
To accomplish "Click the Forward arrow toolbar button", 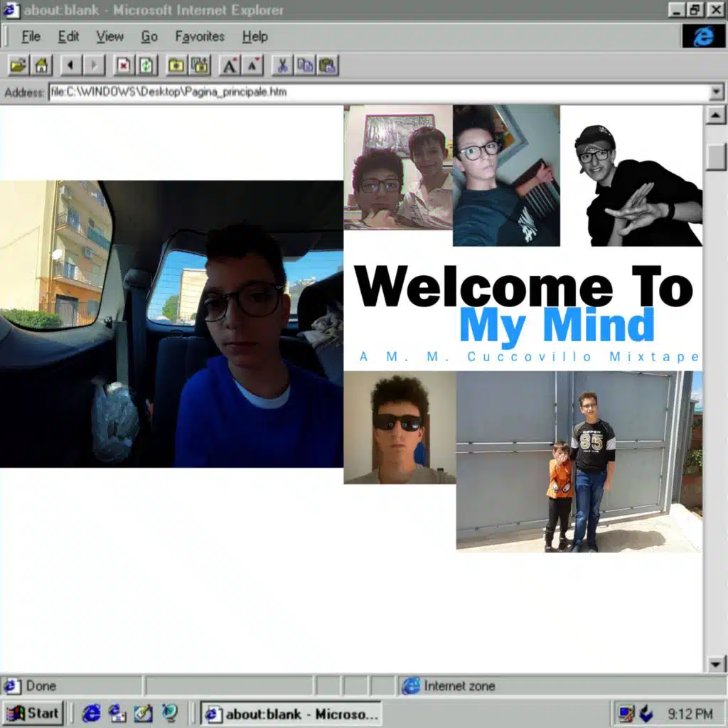I will [x=94, y=65].
